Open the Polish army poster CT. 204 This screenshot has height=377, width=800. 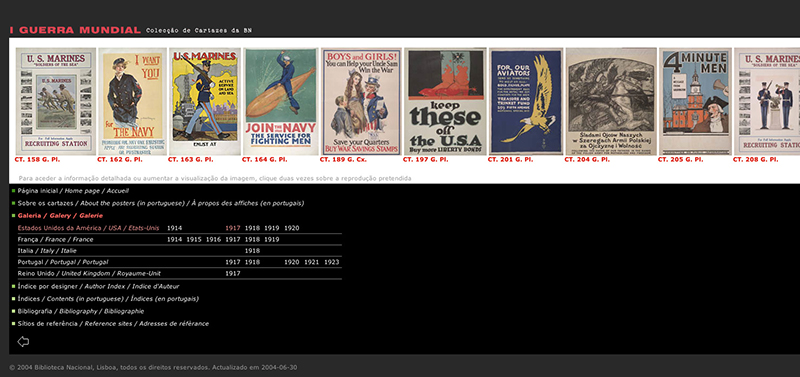tap(611, 102)
